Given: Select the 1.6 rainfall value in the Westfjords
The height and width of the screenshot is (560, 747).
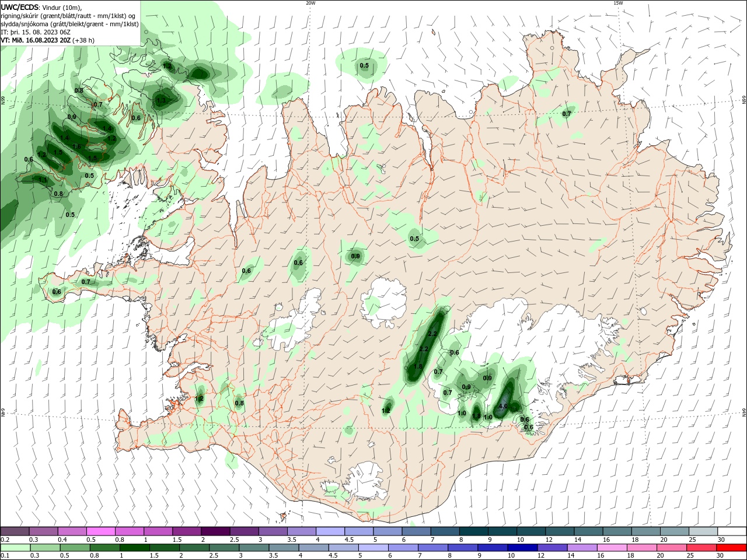Looking at the screenshot, I should [x=77, y=146].
